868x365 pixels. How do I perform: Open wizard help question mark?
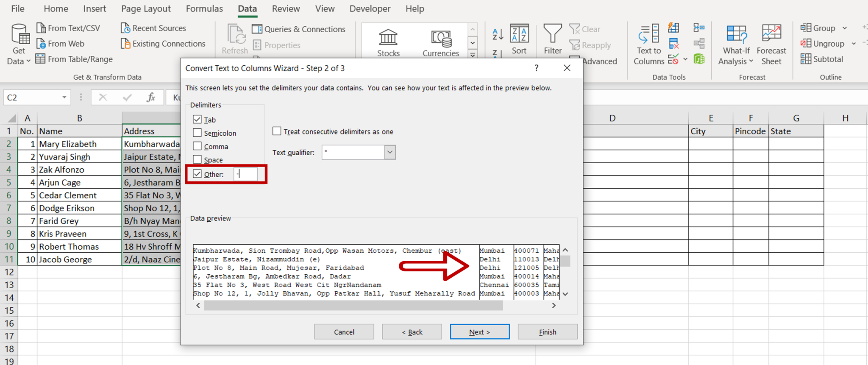pyautogui.click(x=537, y=68)
